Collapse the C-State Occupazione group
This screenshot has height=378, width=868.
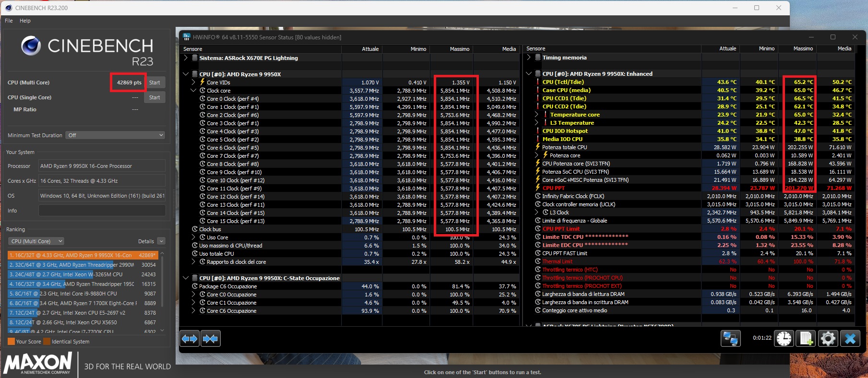(186, 278)
